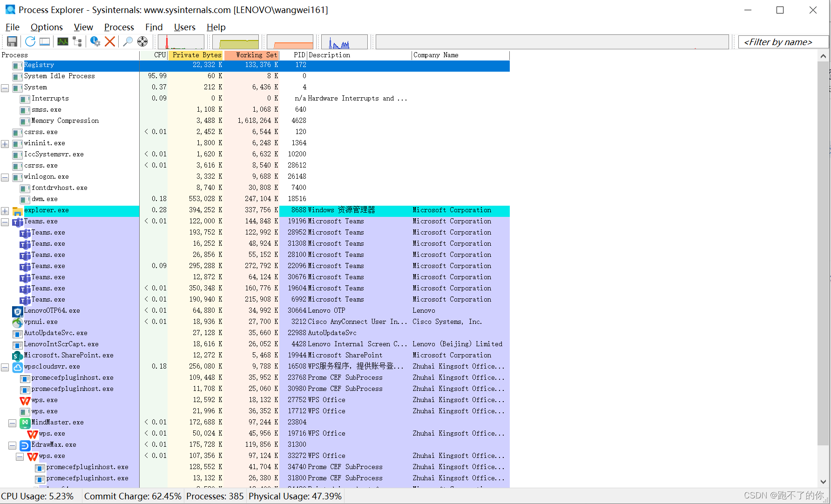Screen dimensions: 831x504
Task: Sort by Private Bytes column header
Action: point(196,55)
